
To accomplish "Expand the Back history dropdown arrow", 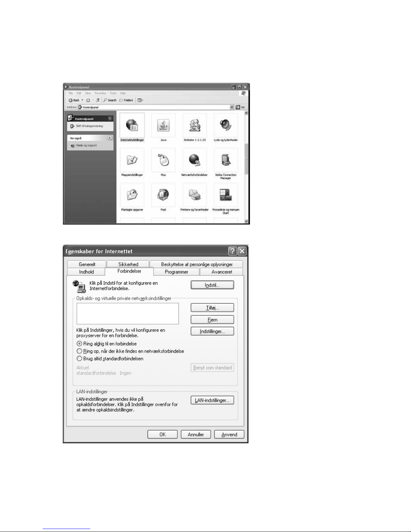I will pyautogui.click(x=83, y=100).
